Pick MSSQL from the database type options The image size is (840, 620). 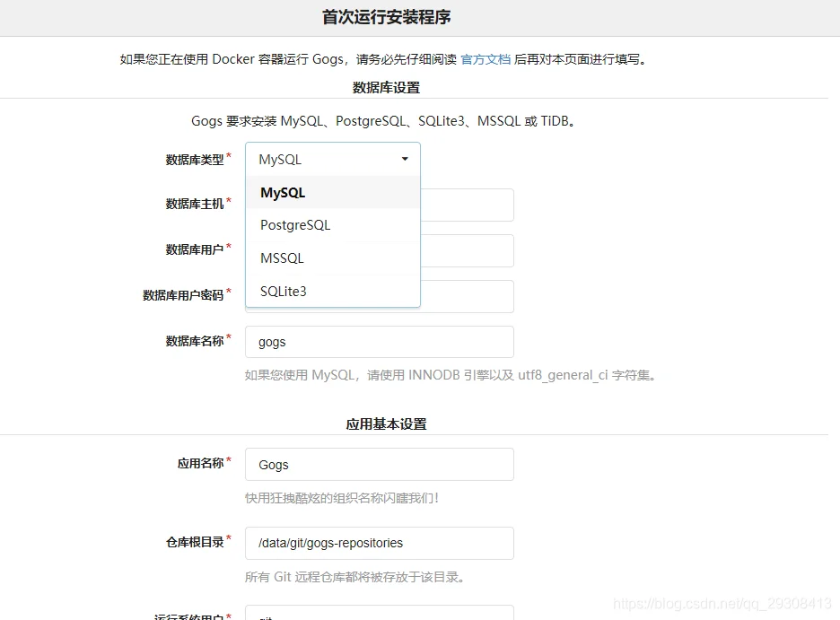(x=333, y=258)
